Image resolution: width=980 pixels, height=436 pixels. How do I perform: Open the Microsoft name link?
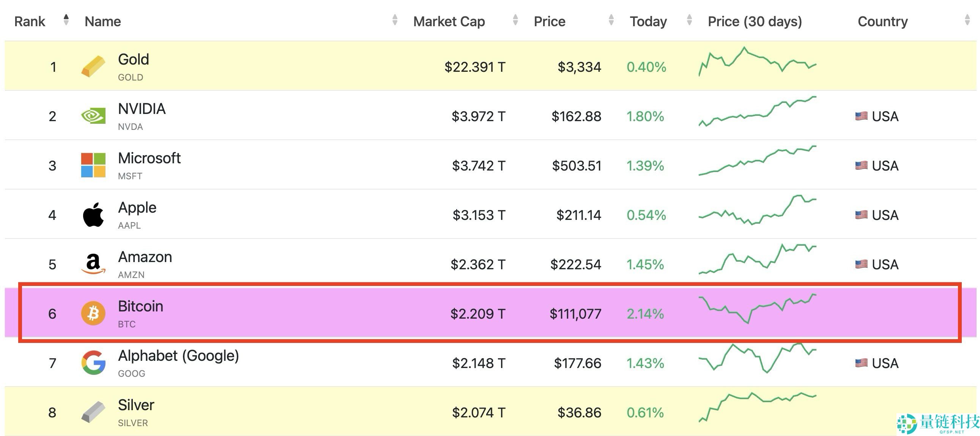[x=149, y=158]
